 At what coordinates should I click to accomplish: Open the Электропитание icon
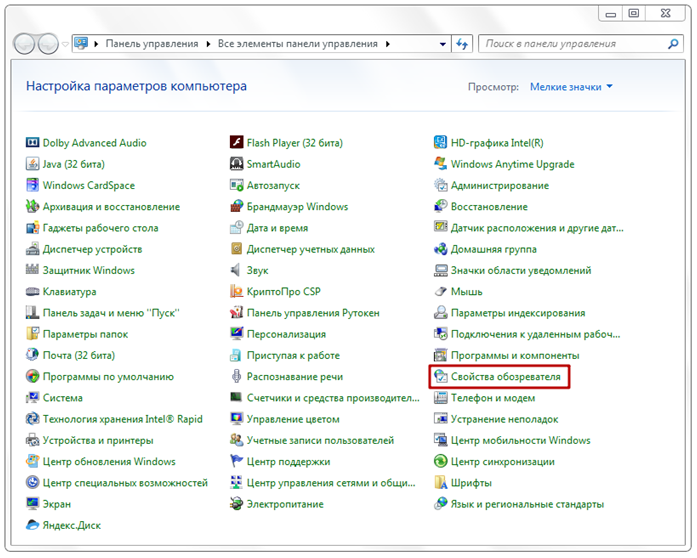(x=236, y=504)
